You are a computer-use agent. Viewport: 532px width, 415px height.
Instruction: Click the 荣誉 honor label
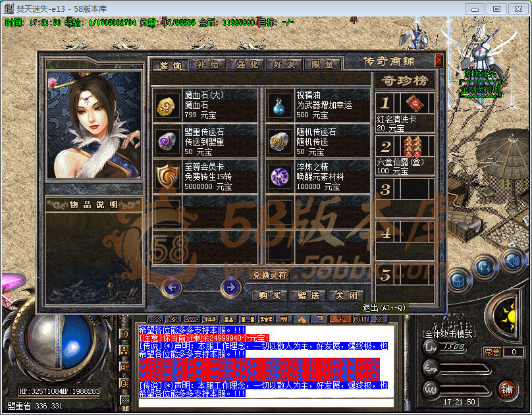point(492,352)
